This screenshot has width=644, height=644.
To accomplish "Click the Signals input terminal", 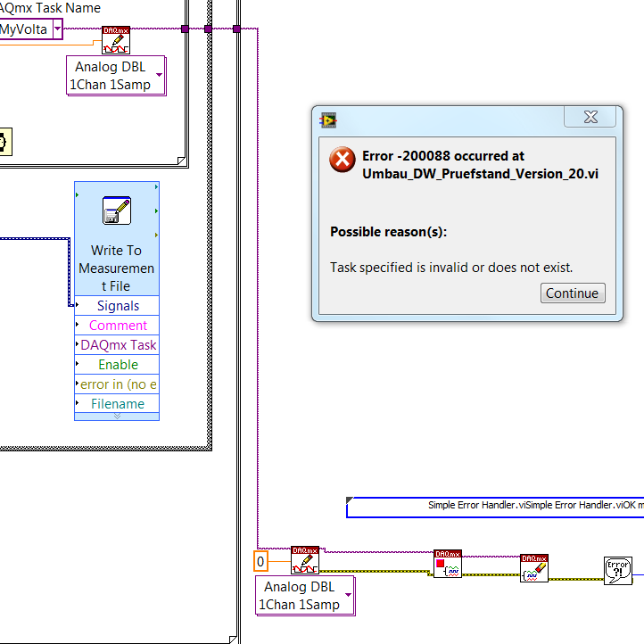I will pos(117,306).
